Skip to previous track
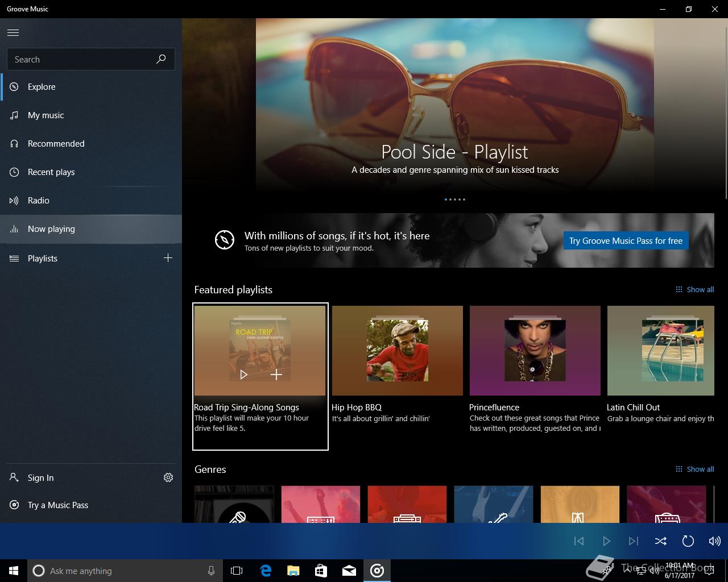Viewport: 728px width, 582px height. coord(579,541)
